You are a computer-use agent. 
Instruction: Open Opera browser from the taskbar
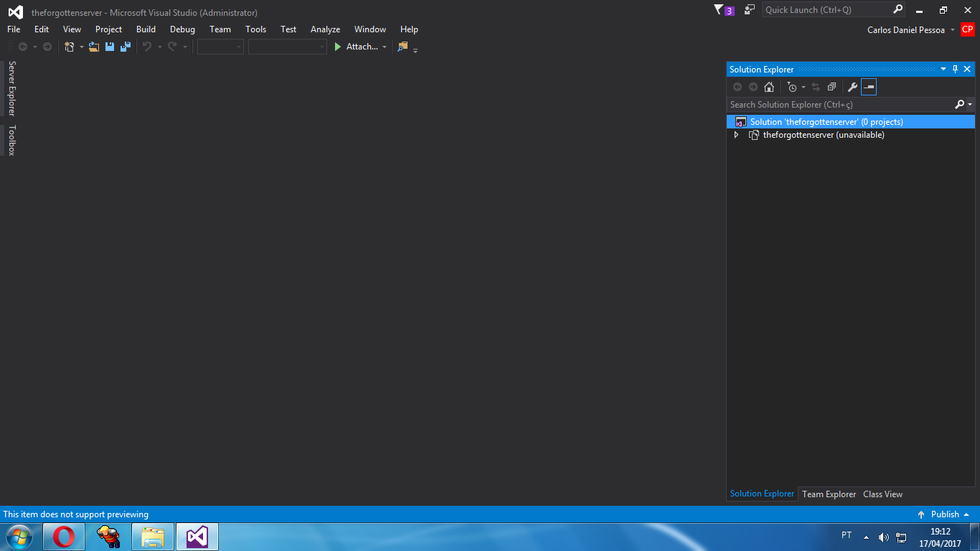[64, 537]
